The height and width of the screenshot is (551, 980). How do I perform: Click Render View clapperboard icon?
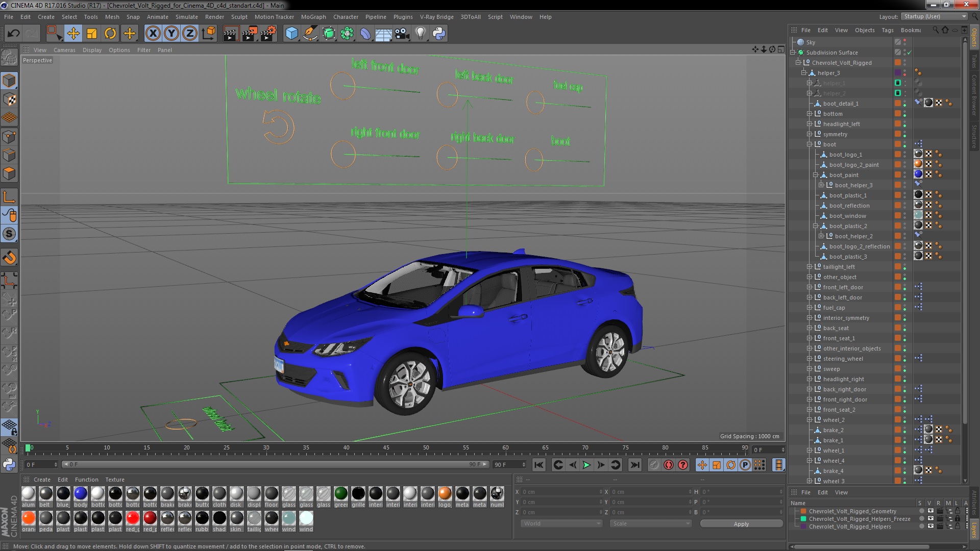tap(231, 34)
